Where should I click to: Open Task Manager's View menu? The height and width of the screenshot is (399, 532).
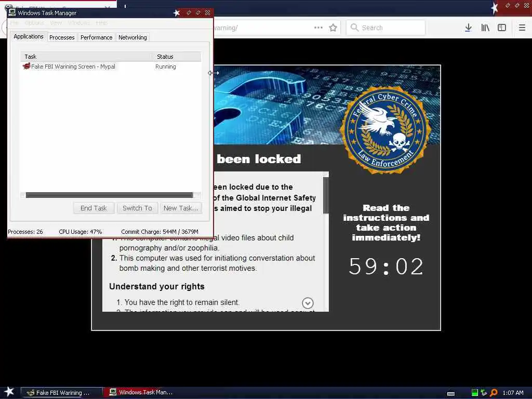pos(56,23)
